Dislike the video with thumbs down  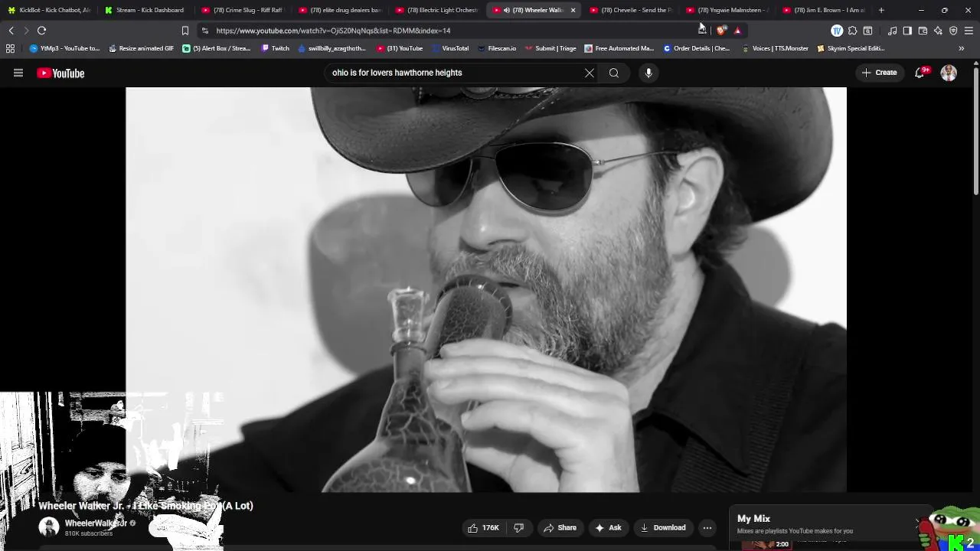(x=518, y=527)
